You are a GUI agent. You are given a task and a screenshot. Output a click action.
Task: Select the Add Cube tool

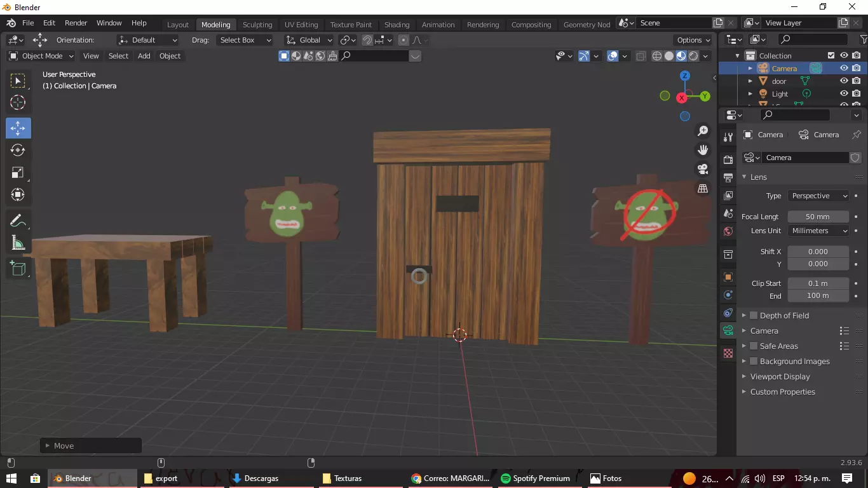[18, 269]
